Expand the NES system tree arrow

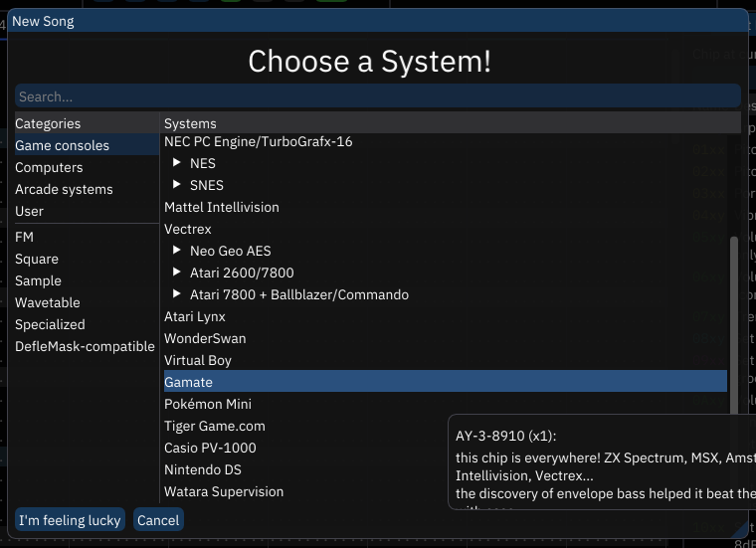pos(177,163)
